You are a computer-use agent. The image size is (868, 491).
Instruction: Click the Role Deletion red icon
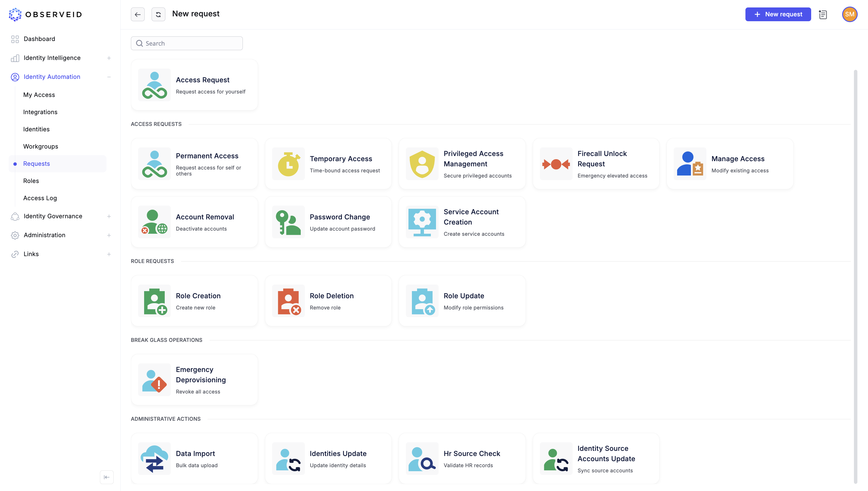point(288,301)
